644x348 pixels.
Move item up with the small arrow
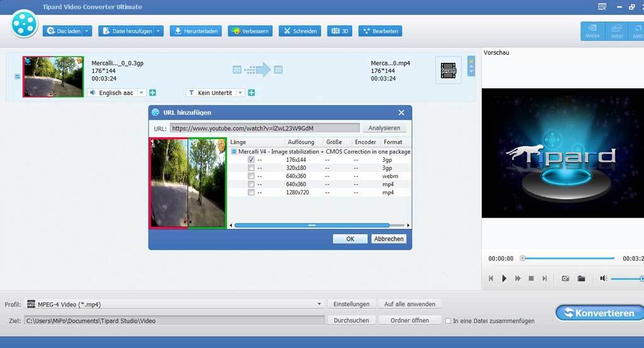click(x=471, y=66)
